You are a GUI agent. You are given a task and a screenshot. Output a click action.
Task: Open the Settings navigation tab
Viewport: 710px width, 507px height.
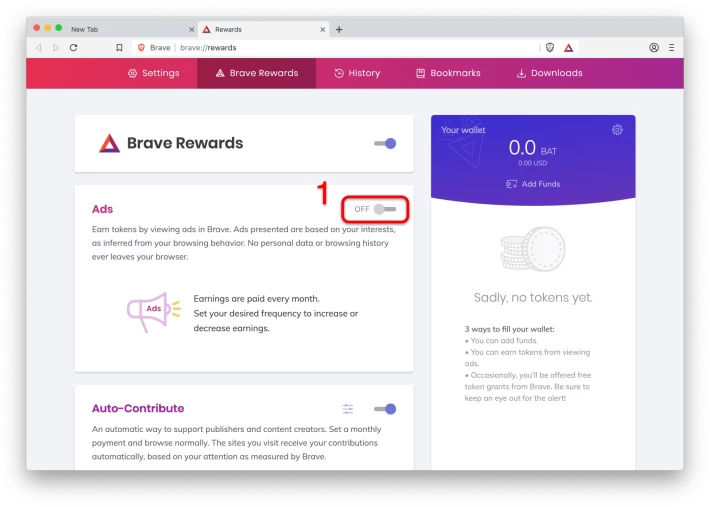tap(154, 73)
